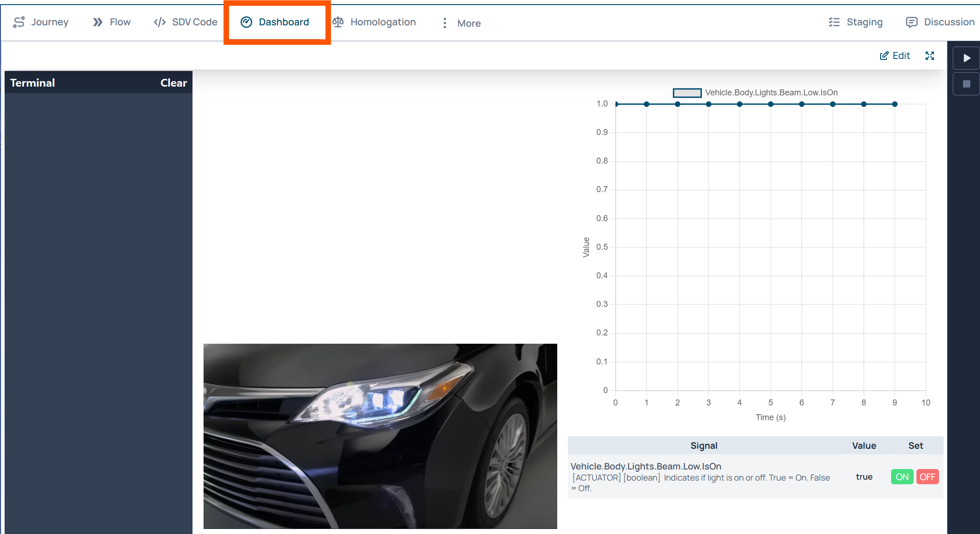Click the Staging checklist icon
The height and width of the screenshot is (534, 980).
834,22
